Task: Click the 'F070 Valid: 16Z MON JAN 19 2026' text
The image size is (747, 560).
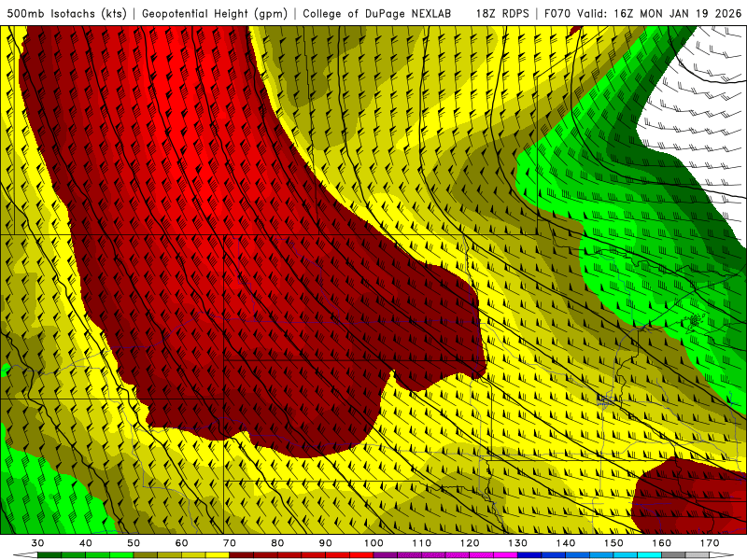Action: (x=642, y=14)
